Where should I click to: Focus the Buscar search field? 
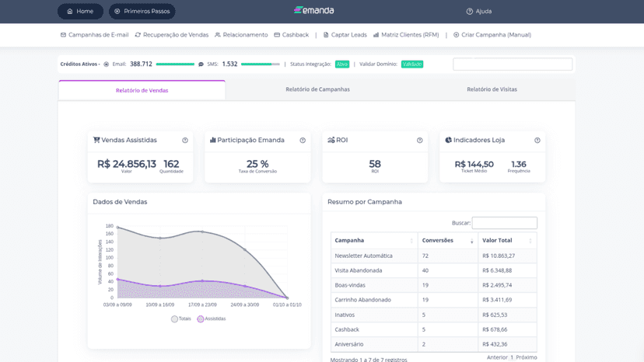click(x=504, y=223)
